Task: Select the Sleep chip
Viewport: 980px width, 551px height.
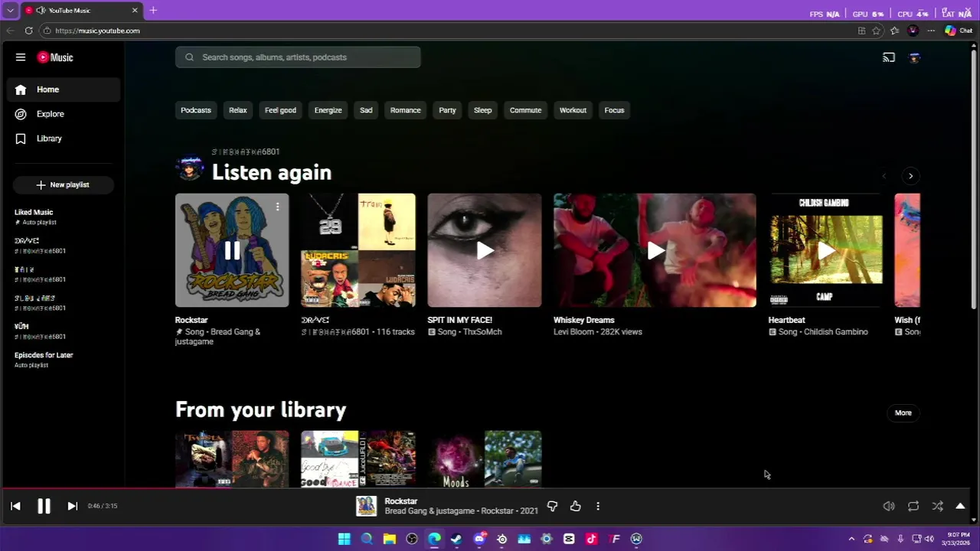Action: [482, 110]
